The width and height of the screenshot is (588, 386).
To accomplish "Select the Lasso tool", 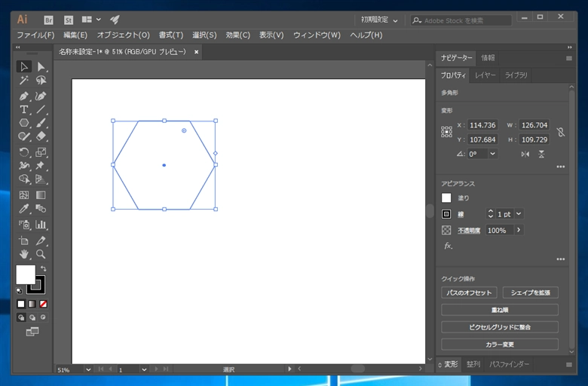I will (x=41, y=80).
